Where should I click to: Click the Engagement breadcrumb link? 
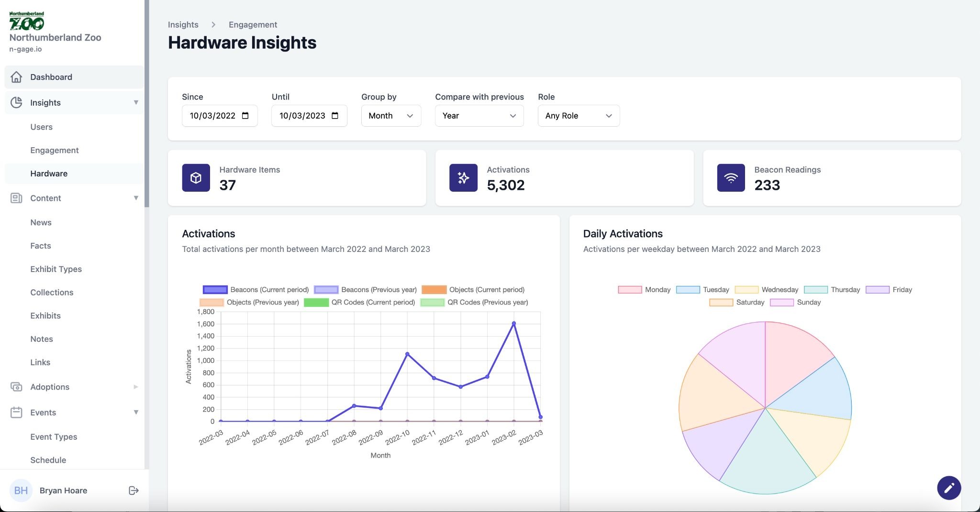tap(253, 24)
